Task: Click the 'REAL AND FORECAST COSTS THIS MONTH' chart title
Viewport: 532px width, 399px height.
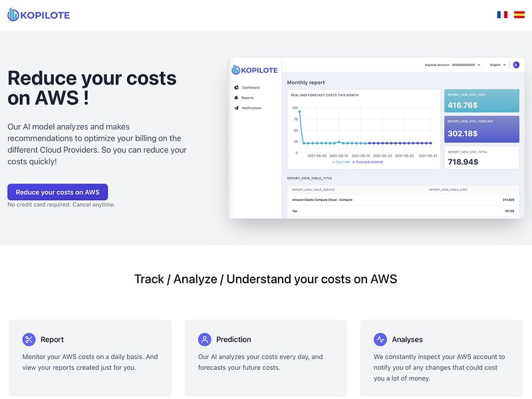Action: tap(325, 95)
